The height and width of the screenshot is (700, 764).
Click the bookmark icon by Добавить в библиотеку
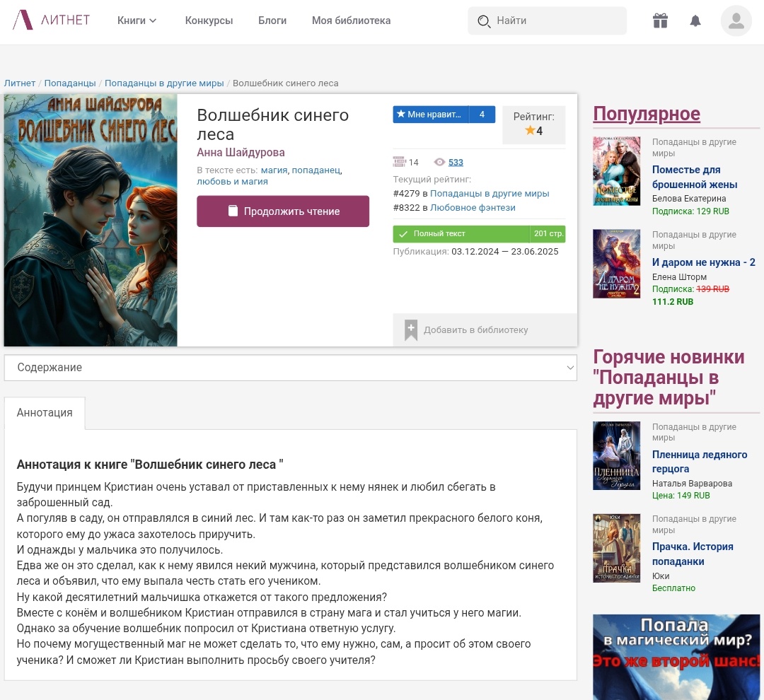click(411, 329)
